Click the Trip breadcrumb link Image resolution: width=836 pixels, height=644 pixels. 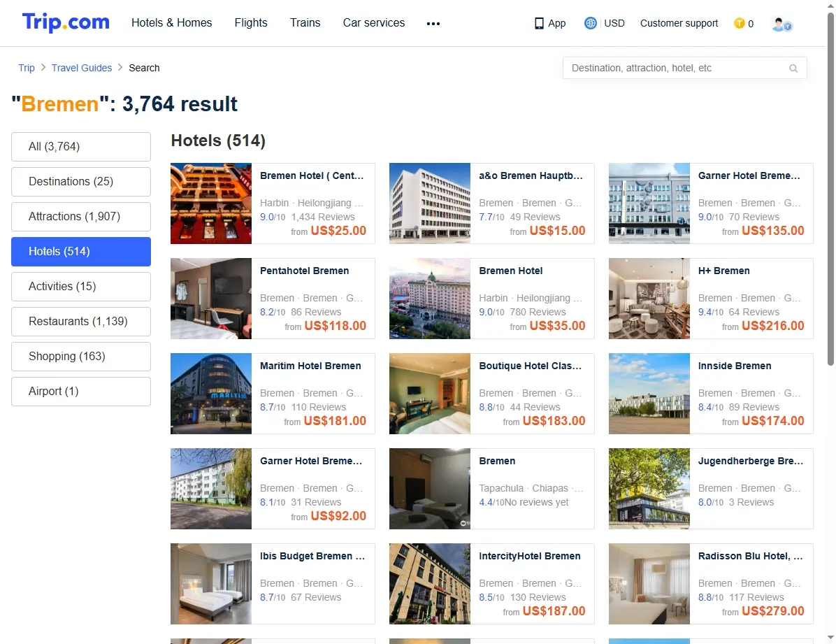(x=26, y=68)
